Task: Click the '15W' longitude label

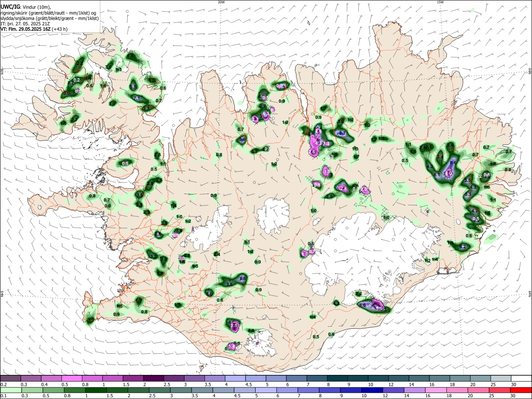Action: (441, 2)
